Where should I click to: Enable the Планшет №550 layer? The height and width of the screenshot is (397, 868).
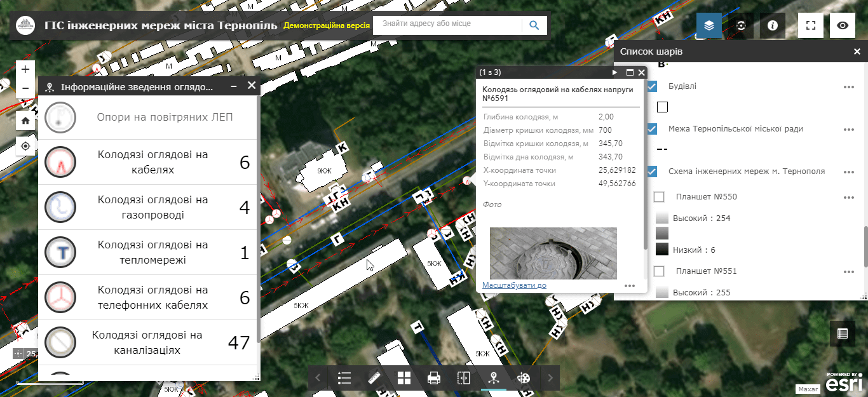click(659, 197)
